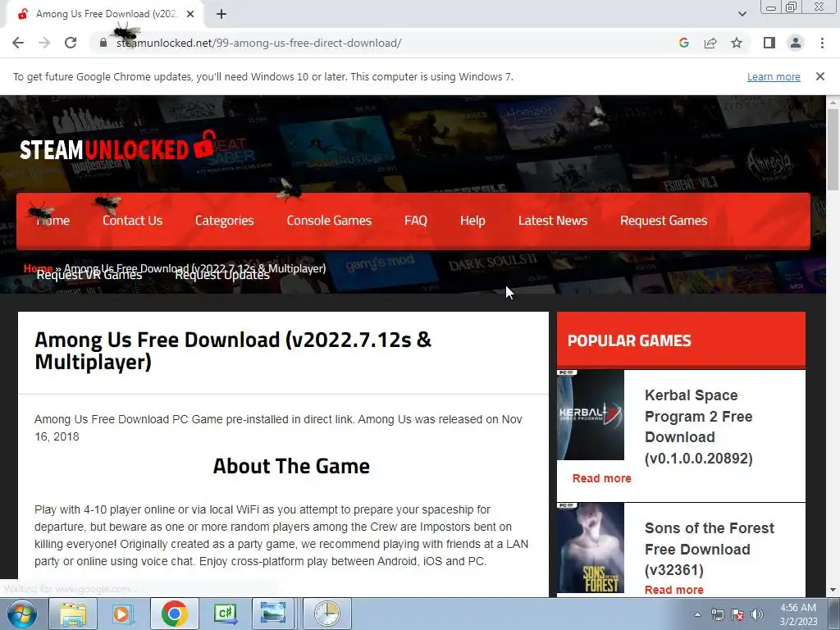Open the C# application taskbar icon
The width and height of the screenshot is (840, 630).
(225, 614)
